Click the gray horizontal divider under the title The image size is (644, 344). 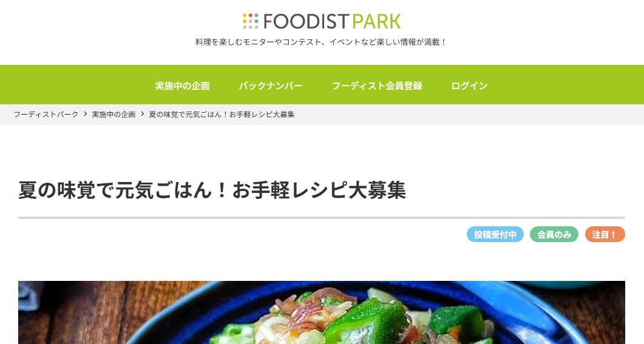[x=322, y=218]
